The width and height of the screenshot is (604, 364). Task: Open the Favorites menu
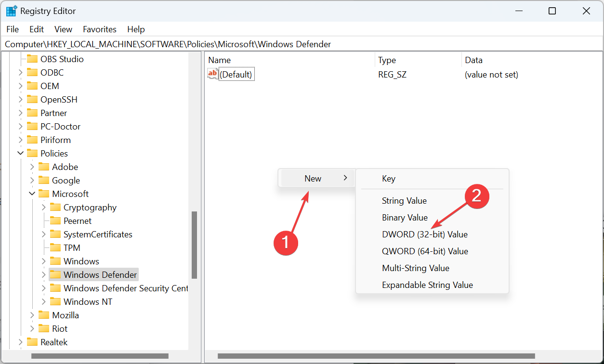(x=100, y=29)
